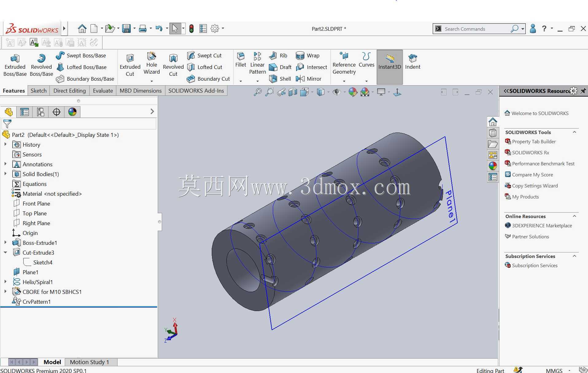Select the Indent tool
This screenshot has height=373, width=588.
click(x=412, y=62)
